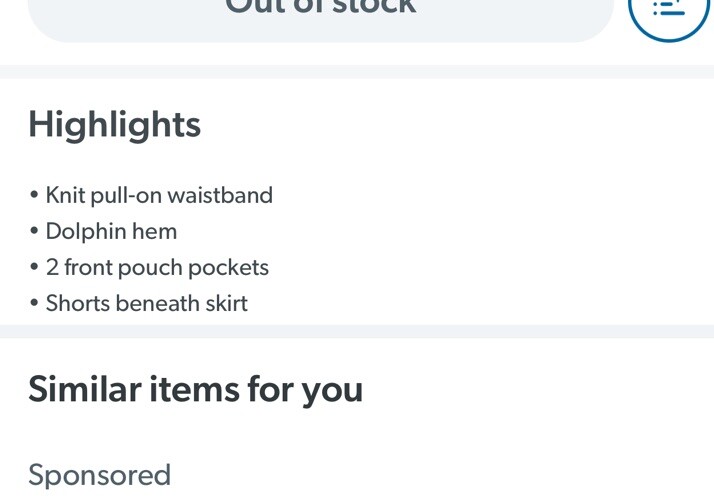Click the bullet before Dolphin hem
714x500 pixels.
click(x=35, y=232)
